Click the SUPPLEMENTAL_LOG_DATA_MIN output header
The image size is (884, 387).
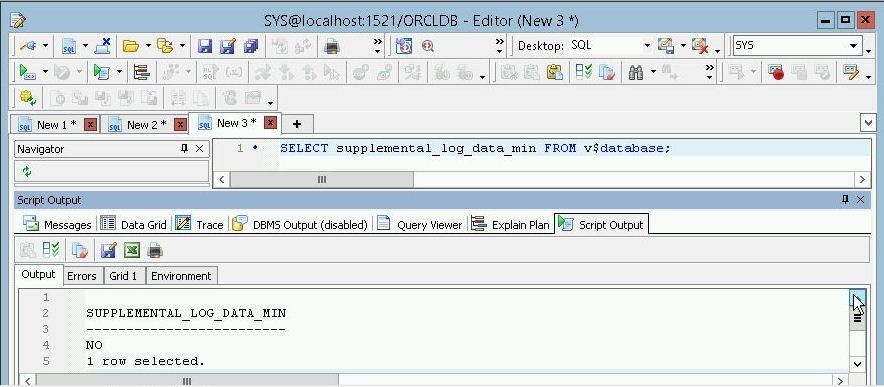pos(186,313)
